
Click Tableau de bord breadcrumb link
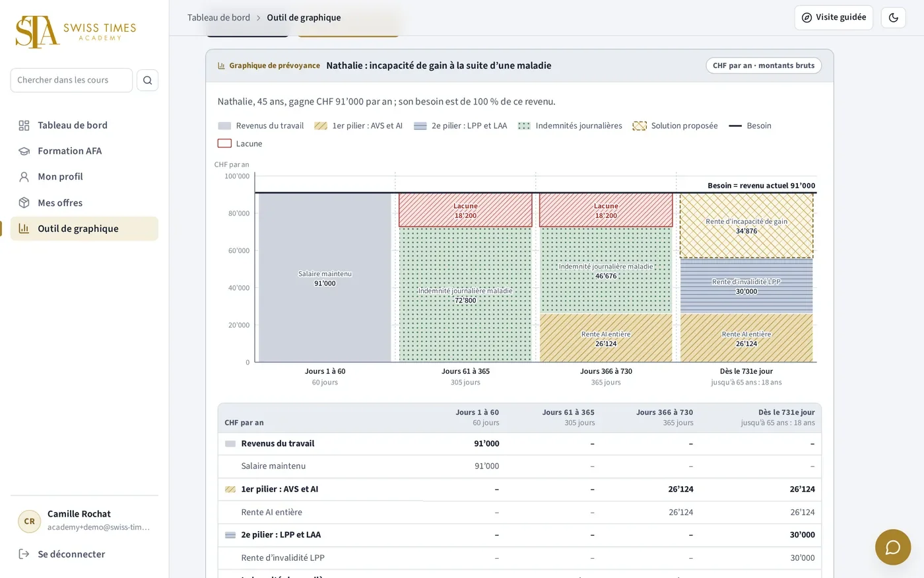tap(218, 18)
